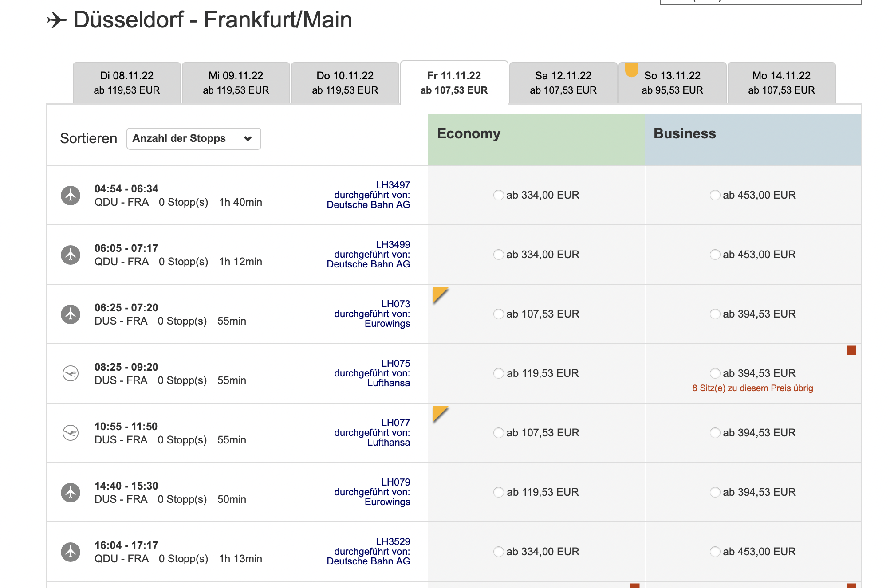
Task: Click the airplane icon beside the Düsseldorf - Frankfurt/Main heading
Action: tap(57, 20)
